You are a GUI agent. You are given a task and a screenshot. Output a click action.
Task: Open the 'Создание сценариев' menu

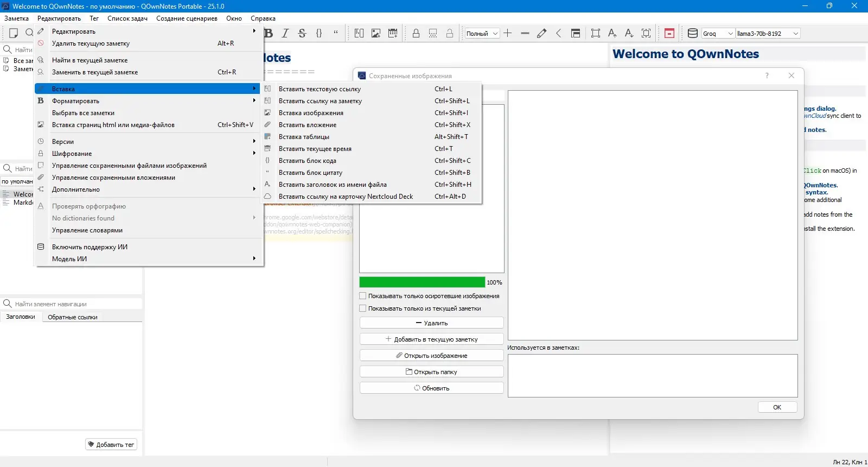[187, 18]
